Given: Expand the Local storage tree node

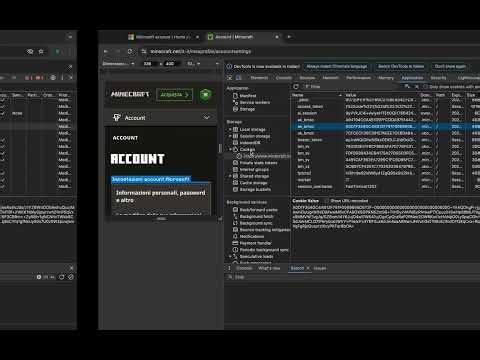Looking at the screenshot, I should 230,129.
